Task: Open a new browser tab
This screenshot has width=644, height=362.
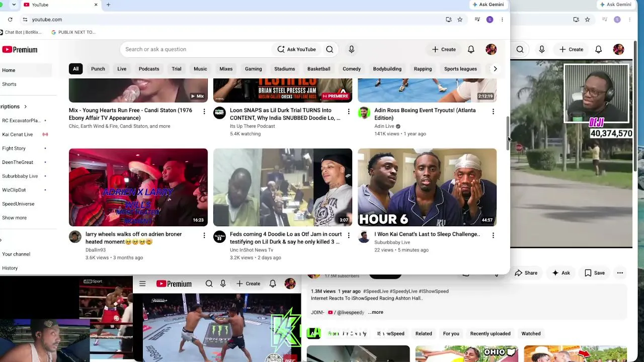Action: click(x=108, y=5)
